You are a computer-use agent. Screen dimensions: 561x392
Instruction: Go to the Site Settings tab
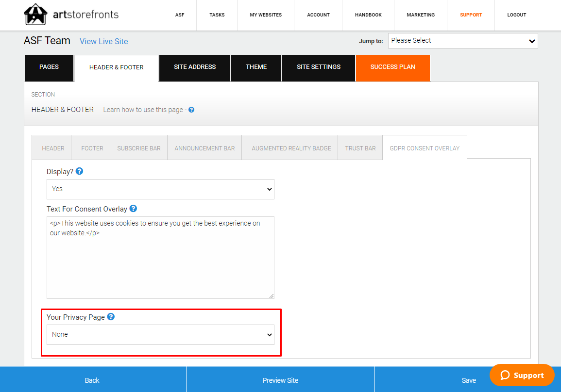(x=319, y=67)
